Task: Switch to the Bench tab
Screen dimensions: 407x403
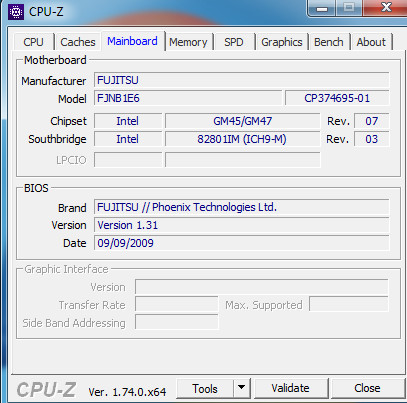Action: click(x=329, y=42)
